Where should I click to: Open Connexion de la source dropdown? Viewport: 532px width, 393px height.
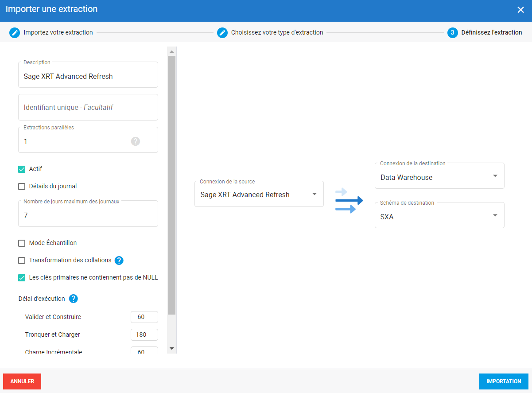click(259, 194)
